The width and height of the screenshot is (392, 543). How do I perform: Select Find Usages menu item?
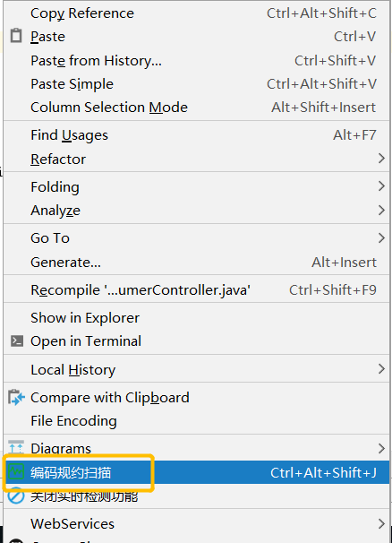tap(196, 135)
